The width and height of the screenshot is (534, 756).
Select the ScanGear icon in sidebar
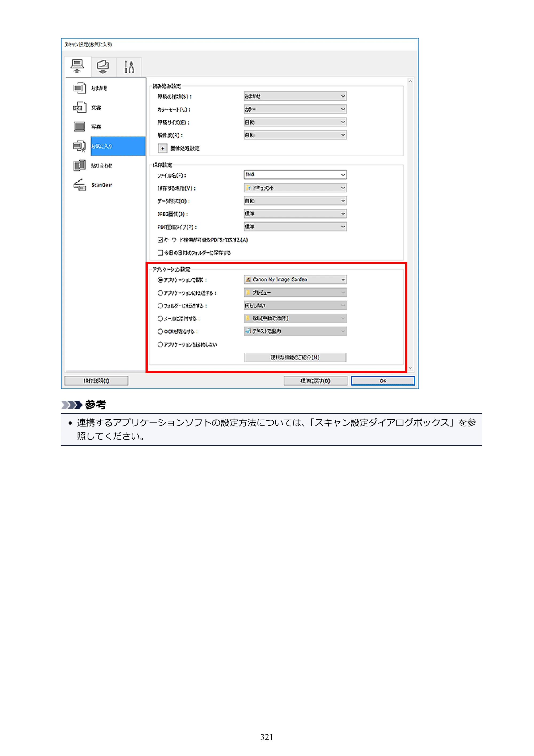pos(79,185)
